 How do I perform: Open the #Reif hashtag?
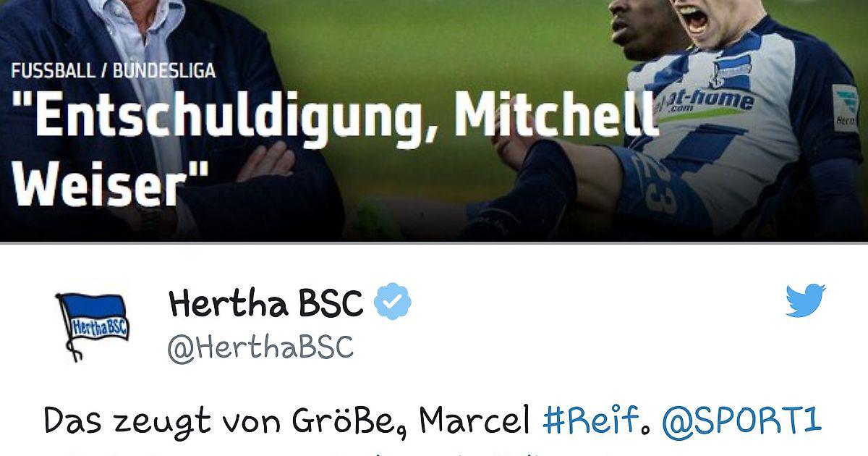click(x=592, y=421)
